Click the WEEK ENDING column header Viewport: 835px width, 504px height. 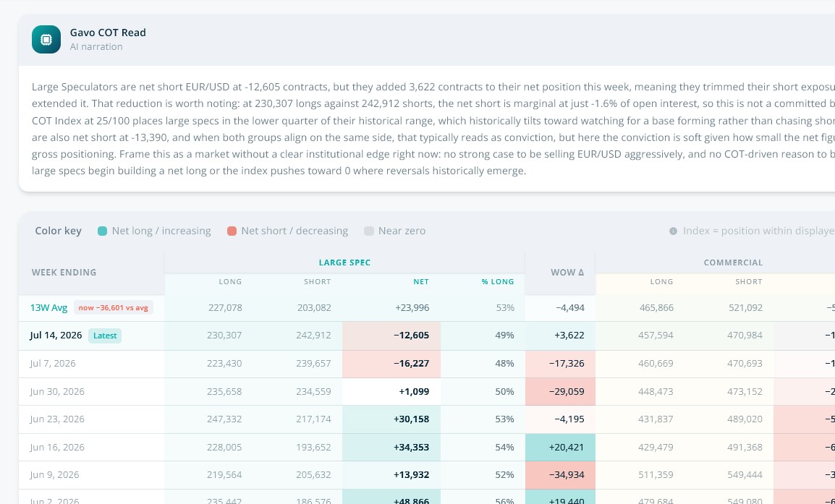pyautogui.click(x=64, y=273)
